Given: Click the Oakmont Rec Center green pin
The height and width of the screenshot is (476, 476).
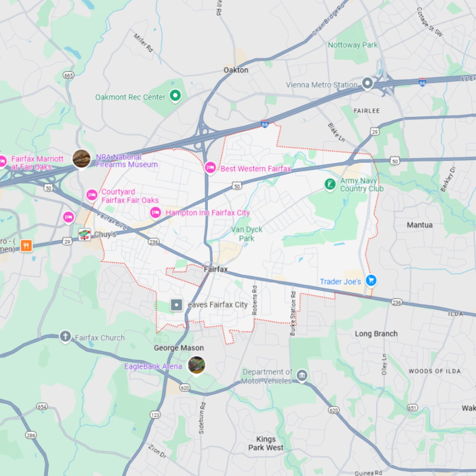Looking at the screenshot, I should (175, 96).
